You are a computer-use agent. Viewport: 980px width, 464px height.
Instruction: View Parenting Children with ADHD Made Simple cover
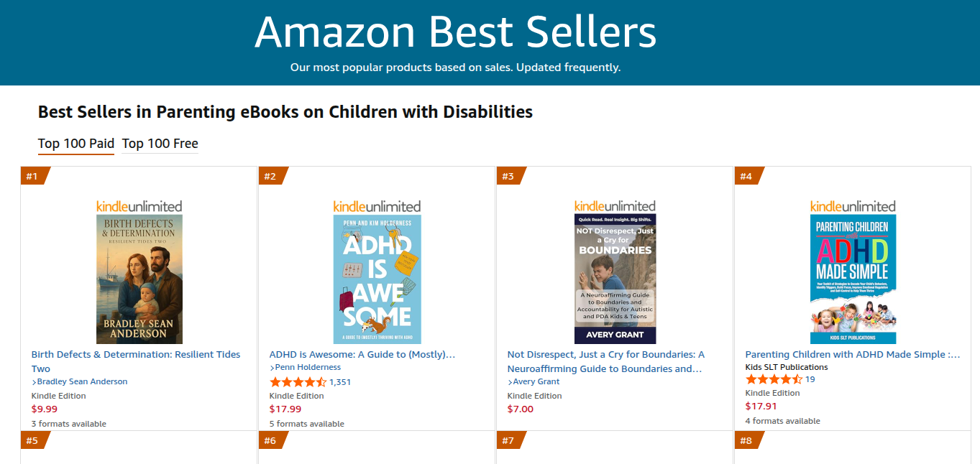pos(853,279)
